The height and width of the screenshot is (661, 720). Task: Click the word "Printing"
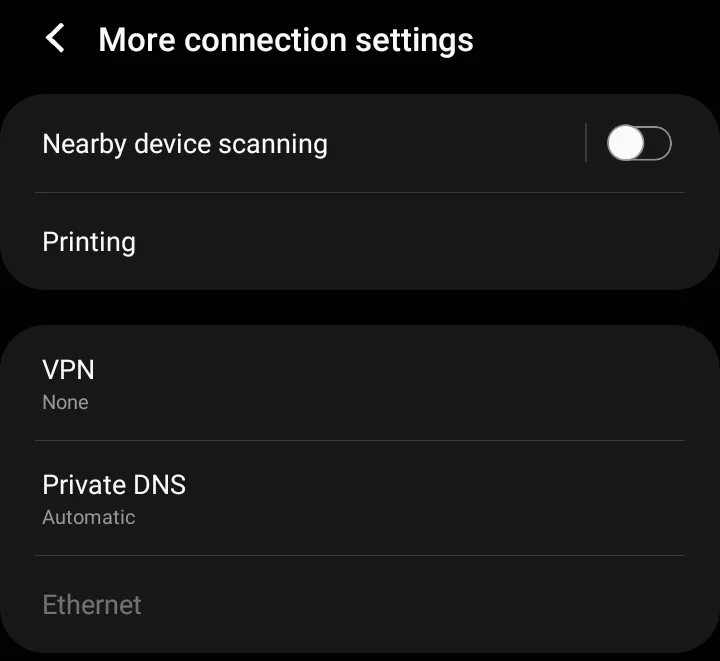tap(89, 242)
